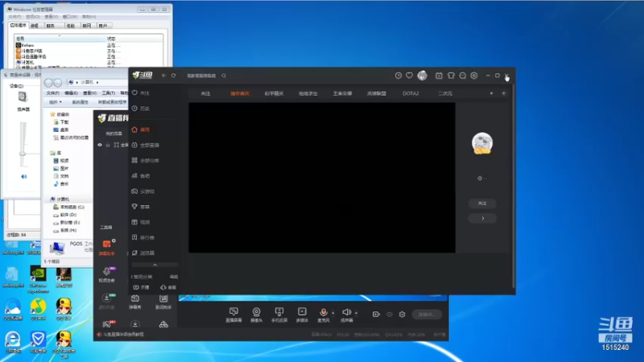Select 首页 home in Douyu sidebar

[x=141, y=130]
